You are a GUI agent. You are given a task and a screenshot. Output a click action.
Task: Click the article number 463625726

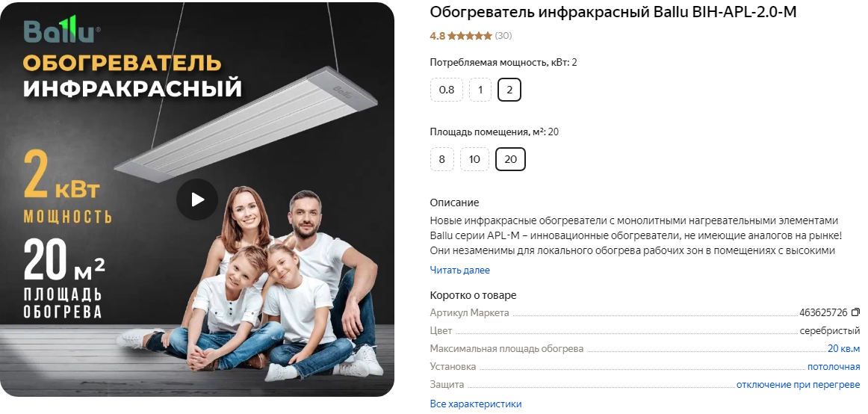pyautogui.click(x=823, y=312)
